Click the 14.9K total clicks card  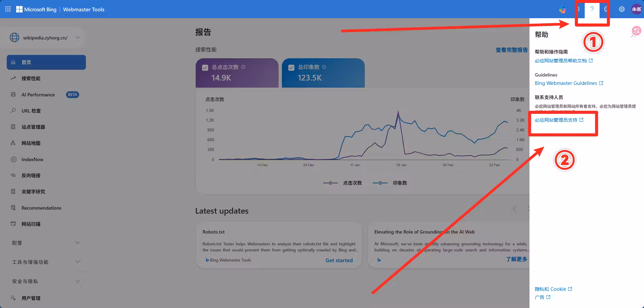pyautogui.click(x=237, y=73)
